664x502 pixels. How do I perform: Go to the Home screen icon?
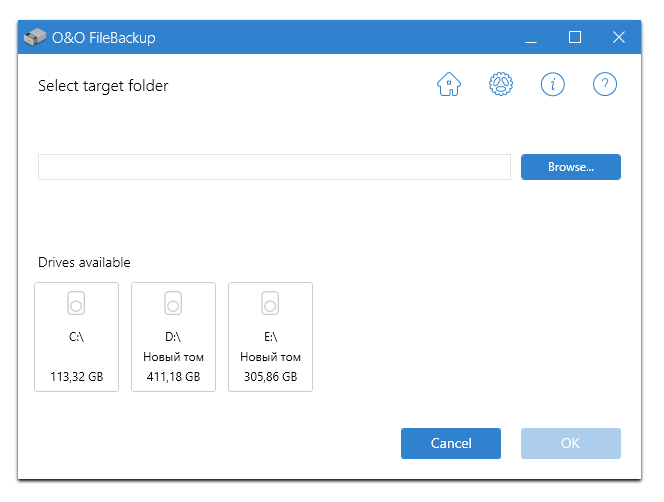[449, 84]
